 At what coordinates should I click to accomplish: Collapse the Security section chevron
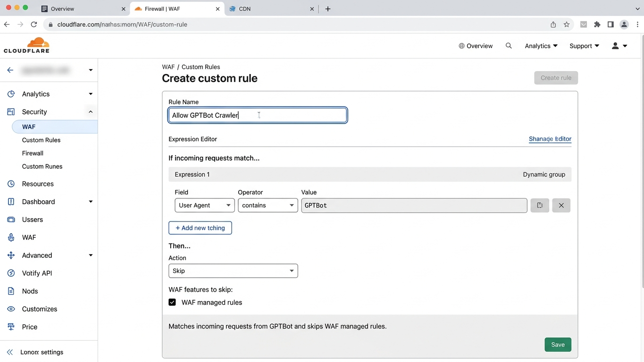[x=91, y=112]
